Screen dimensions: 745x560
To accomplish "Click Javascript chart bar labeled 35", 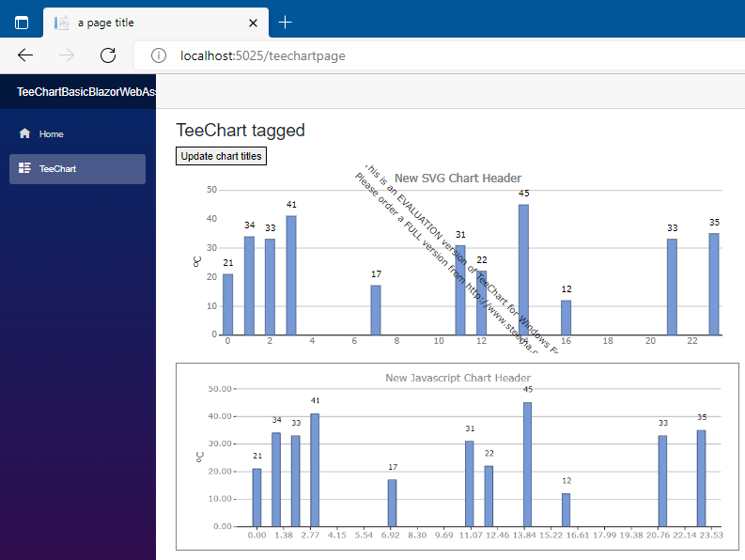I will [701, 478].
